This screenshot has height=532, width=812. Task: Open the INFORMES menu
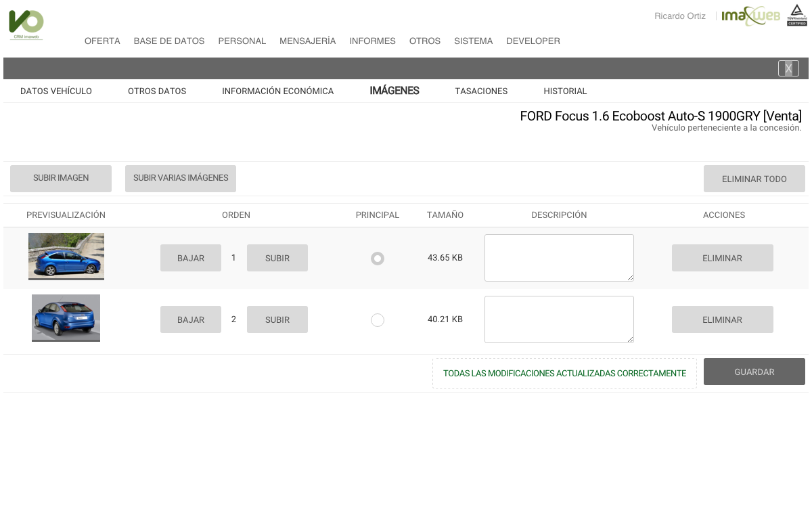(x=373, y=41)
